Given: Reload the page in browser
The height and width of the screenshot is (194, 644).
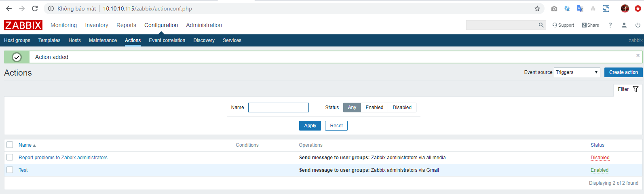Looking at the screenshot, I should 35,8.
